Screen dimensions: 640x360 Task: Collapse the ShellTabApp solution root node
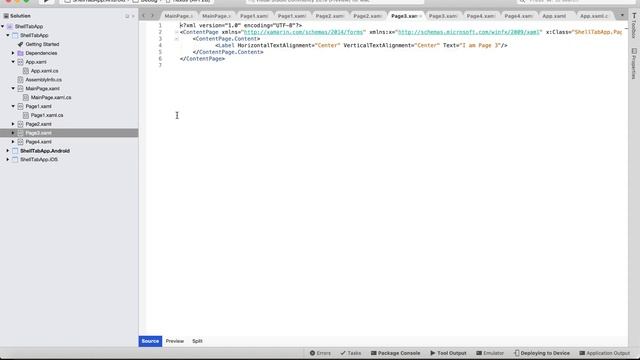[x=3, y=27]
